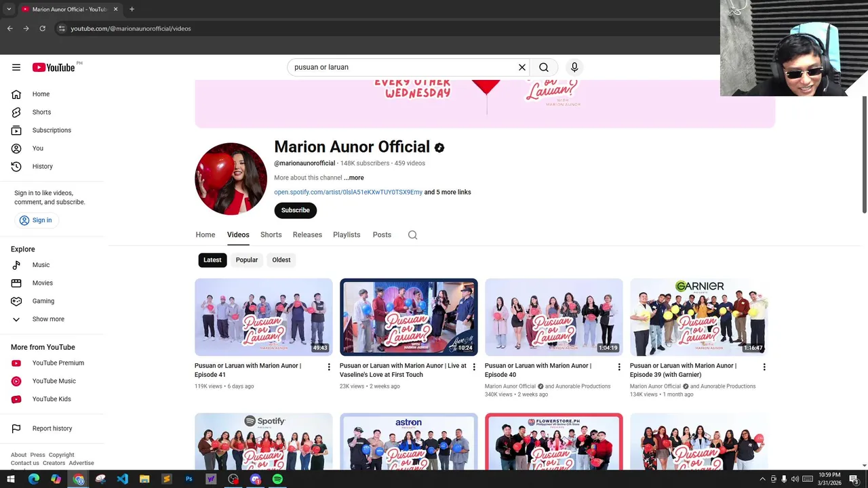Image resolution: width=868 pixels, height=488 pixels.
Task: Close the Marion Aunor browser tab
Action: click(115, 9)
